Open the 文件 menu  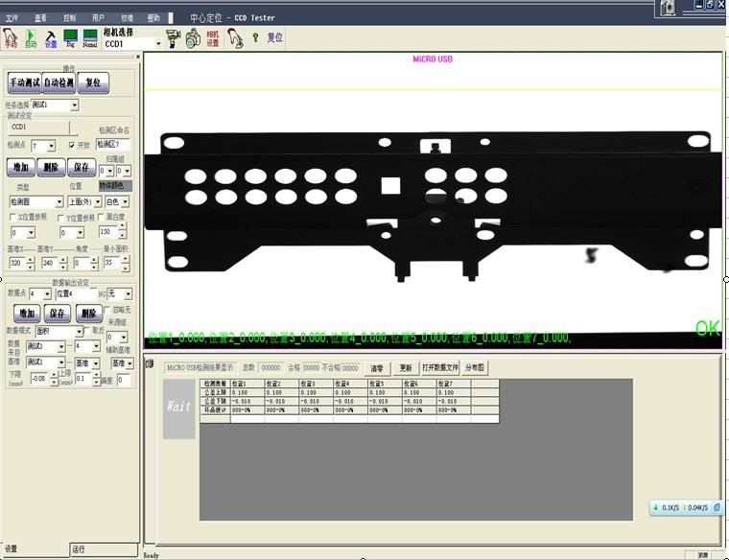coord(12,17)
